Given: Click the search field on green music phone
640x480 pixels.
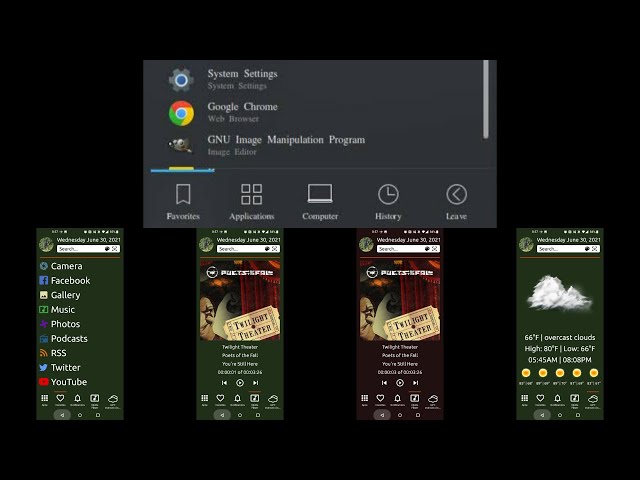Looking at the screenshot, I should click(248, 249).
